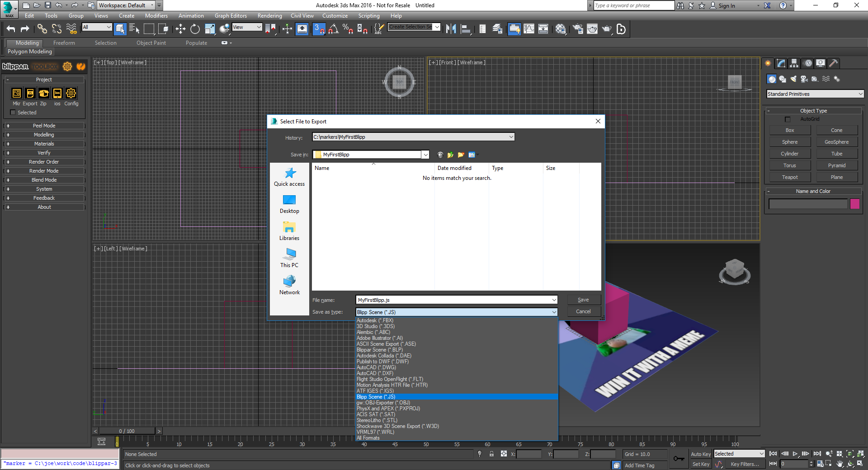Open the Standard Primitives category dropdown
The width and height of the screenshot is (868, 470).
[x=816, y=94]
